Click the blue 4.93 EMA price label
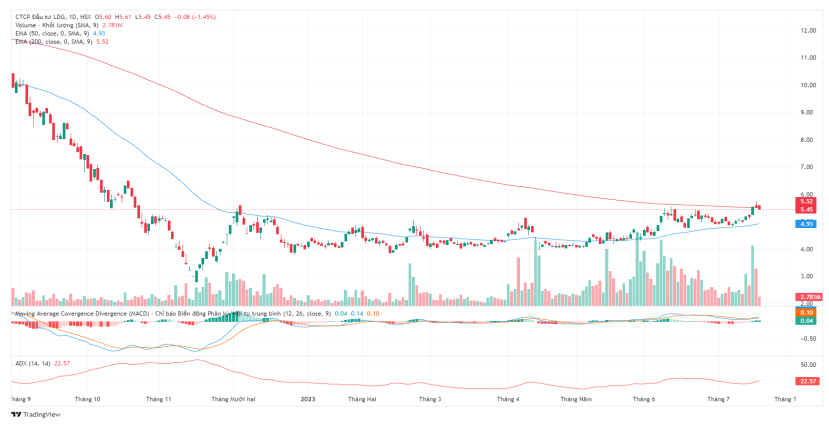Screen dimensions: 829x439 pos(806,224)
